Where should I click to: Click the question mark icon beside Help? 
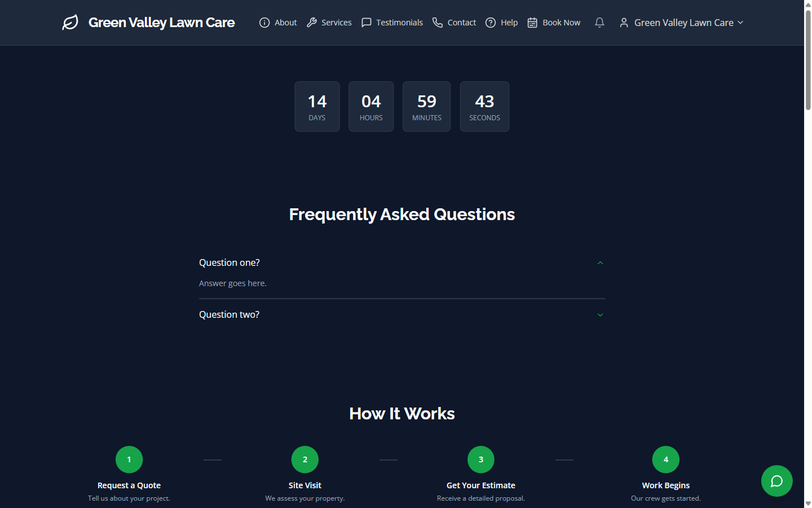pyautogui.click(x=491, y=22)
